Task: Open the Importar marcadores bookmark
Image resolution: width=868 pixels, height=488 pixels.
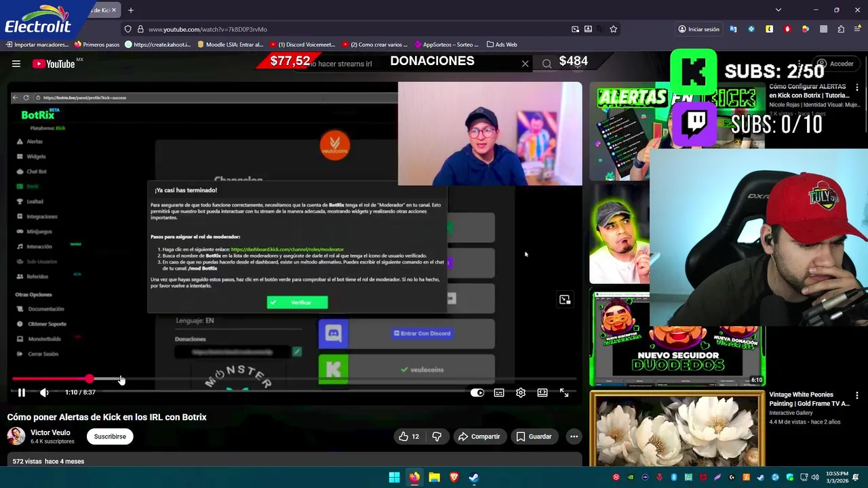Action: pyautogui.click(x=38, y=45)
